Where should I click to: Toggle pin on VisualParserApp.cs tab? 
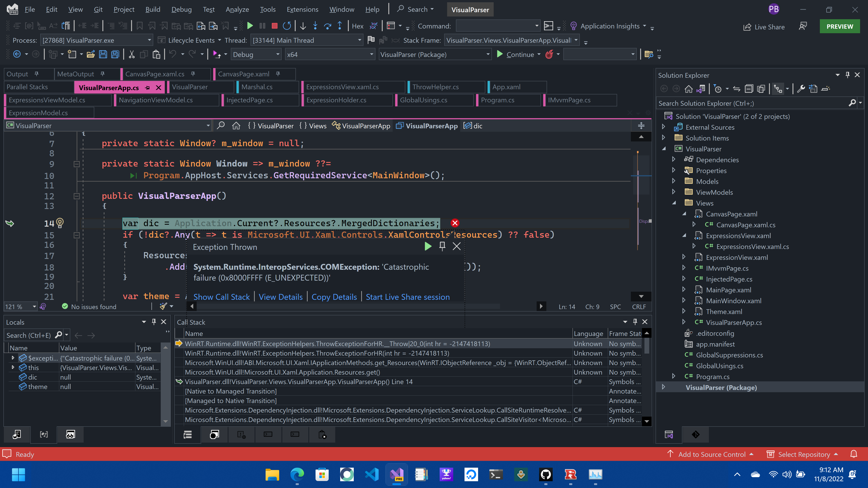(x=147, y=88)
